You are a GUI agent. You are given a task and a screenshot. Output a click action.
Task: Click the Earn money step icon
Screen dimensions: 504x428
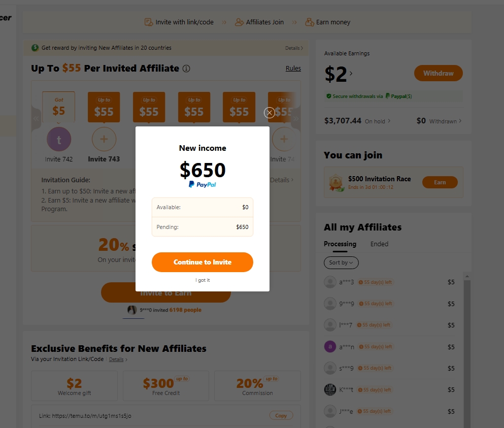click(x=309, y=22)
